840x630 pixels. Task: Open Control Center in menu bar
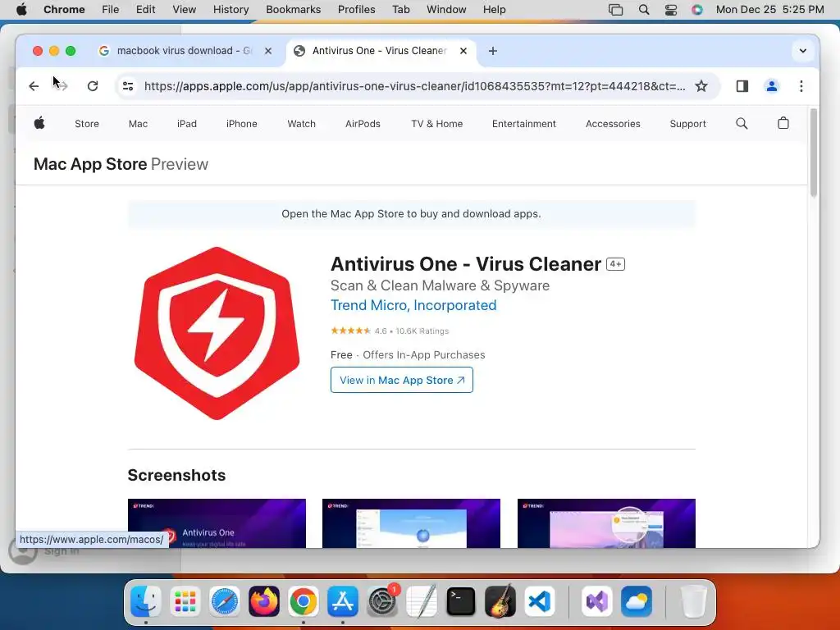point(671,10)
